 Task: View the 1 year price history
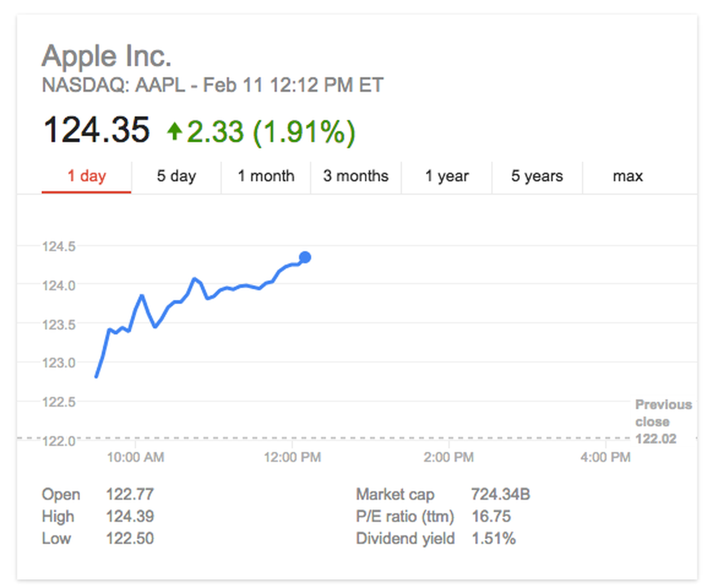pyautogui.click(x=447, y=176)
